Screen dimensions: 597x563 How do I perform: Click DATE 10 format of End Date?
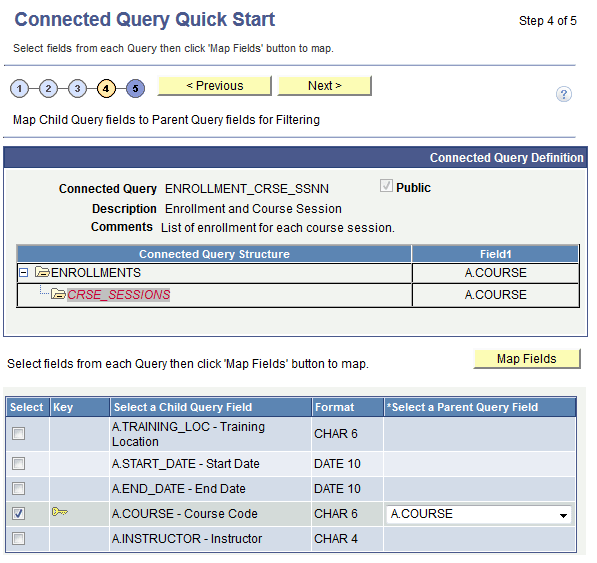(337, 488)
